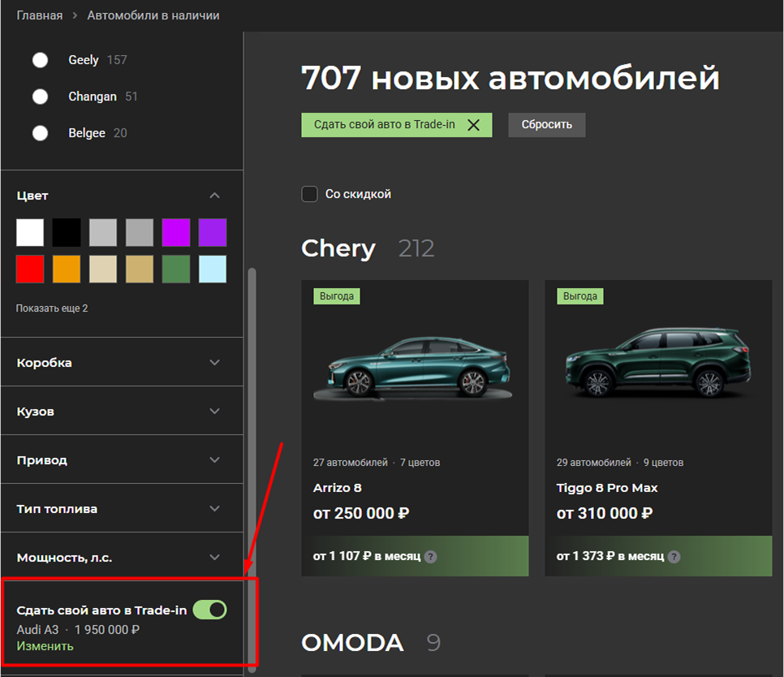Select the Geely brand option
Image resolution: width=784 pixels, height=677 pixels.
point(40,60)
